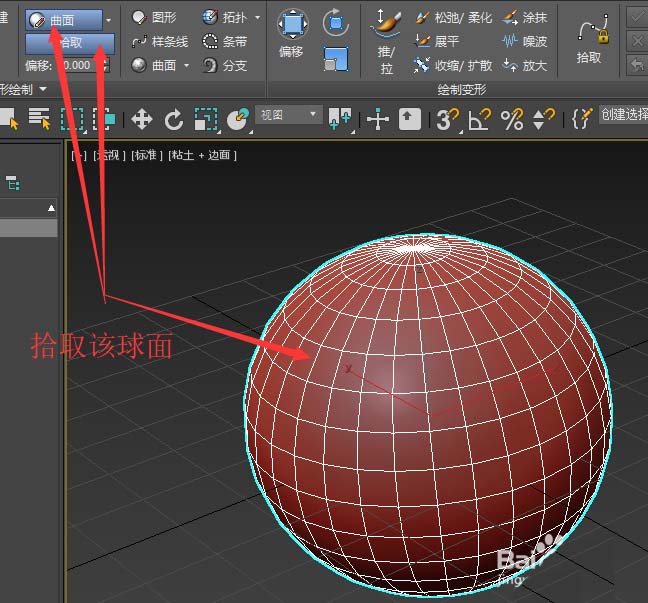This screenshot has width=648, height=603.
Task: Select the 松弛/柔化 relax/soften brush
Action: pos(453,17)
